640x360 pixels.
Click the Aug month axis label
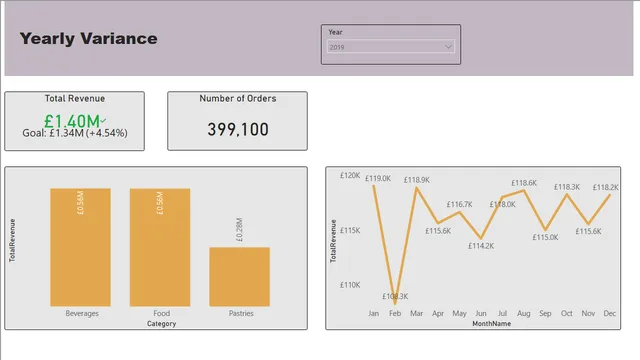click(x=524, y=313)
